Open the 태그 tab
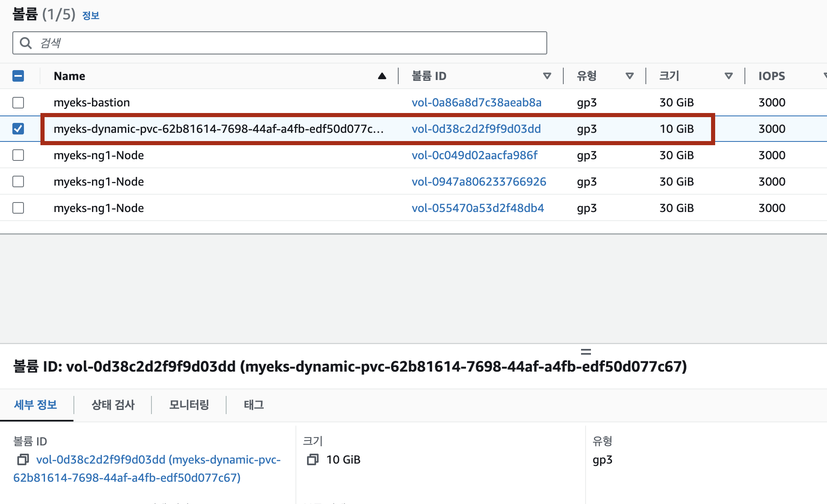827x504 pixels. click(254, 405)
